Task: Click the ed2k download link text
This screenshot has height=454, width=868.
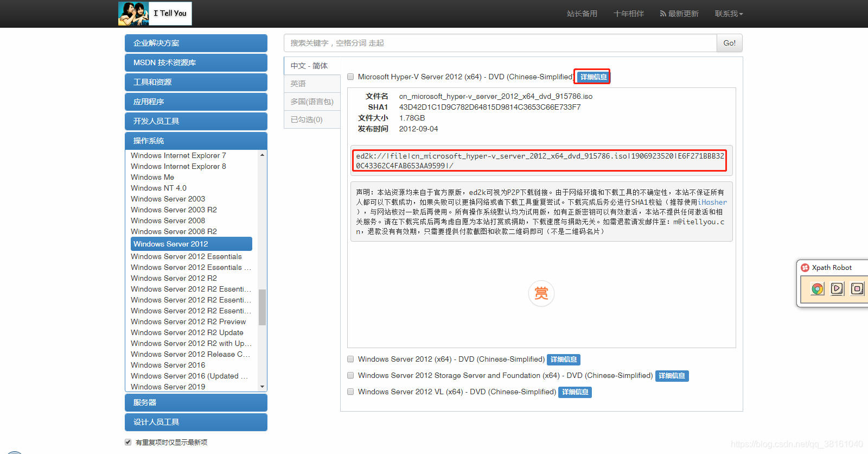Action: [x=540, y=161]
